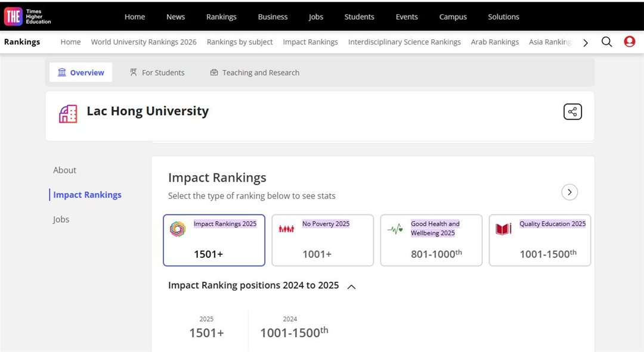Click 'Select the type of ranking' text
The width and height of the screenshot is (644, 352).
click(x=252, y=196)
